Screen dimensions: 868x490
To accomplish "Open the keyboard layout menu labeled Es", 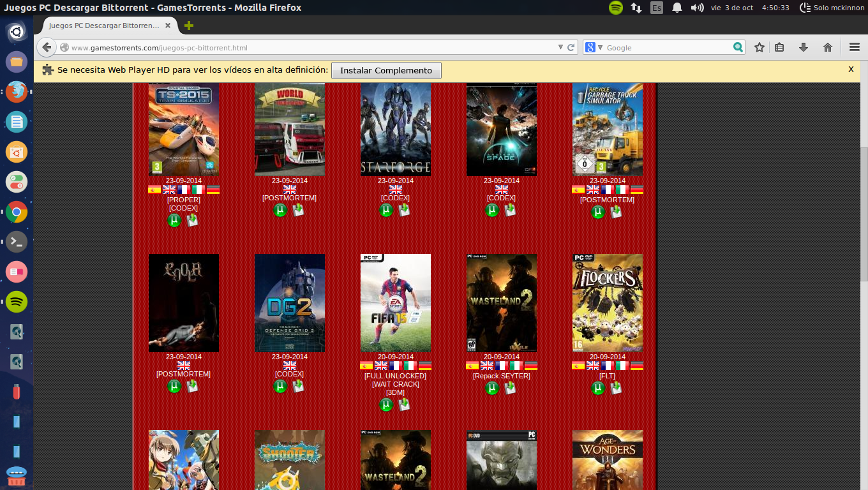I will (x=656, y=8).
